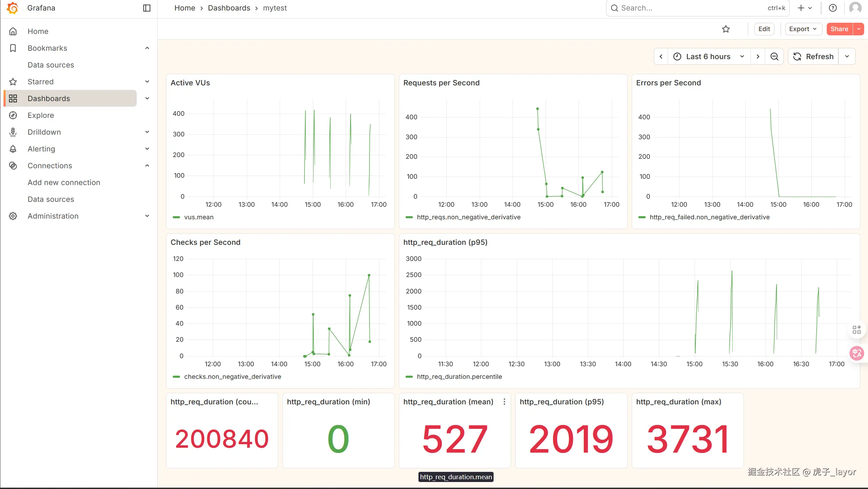Click the zoom out time range icon
This screenshot has height=489, width=868.
click(774, 57)
